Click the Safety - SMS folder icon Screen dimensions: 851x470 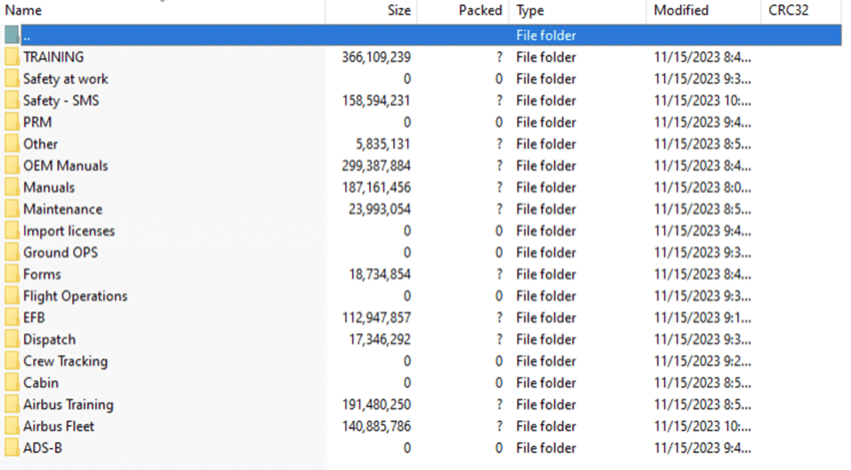12,101
